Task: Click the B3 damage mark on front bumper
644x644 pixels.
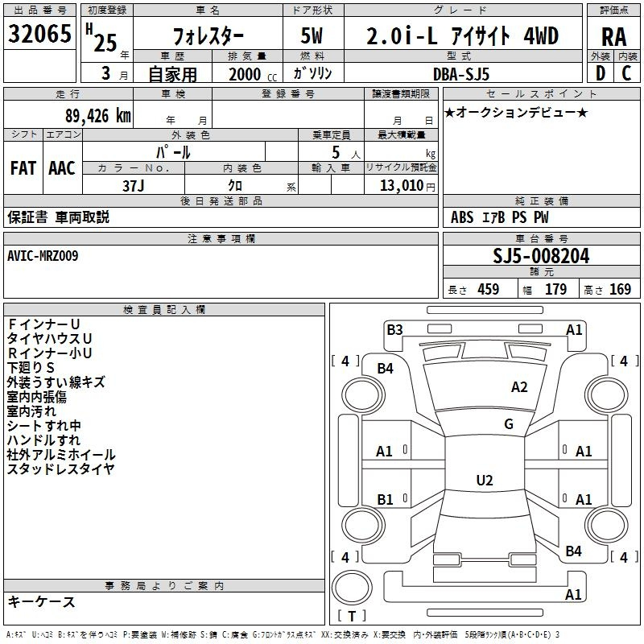Action: tap(394, 329)
